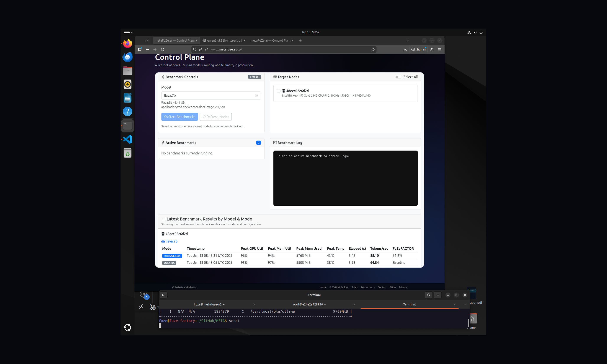Open Thunderbird mail from the dock
The image size is (607, 364).
coord(127,57)
